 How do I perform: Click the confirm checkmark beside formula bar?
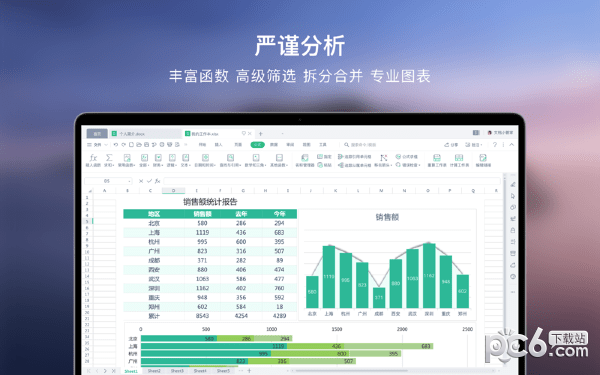149,181
